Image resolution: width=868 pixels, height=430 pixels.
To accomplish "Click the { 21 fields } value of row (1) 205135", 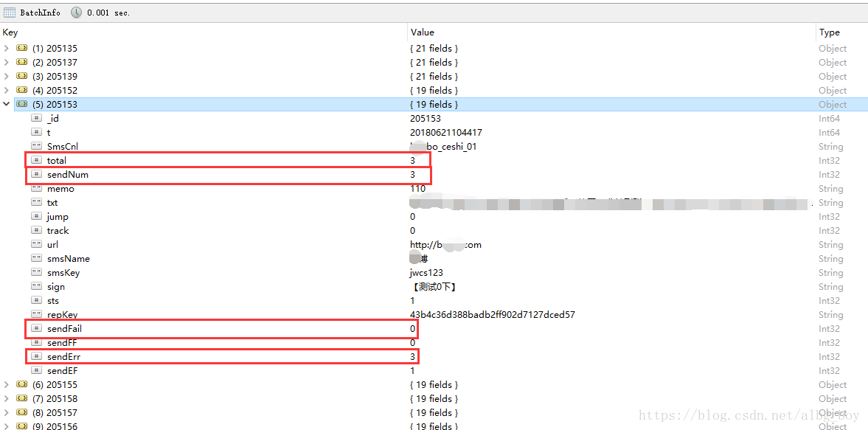I will pyautogui.click(x=434, y=49).
